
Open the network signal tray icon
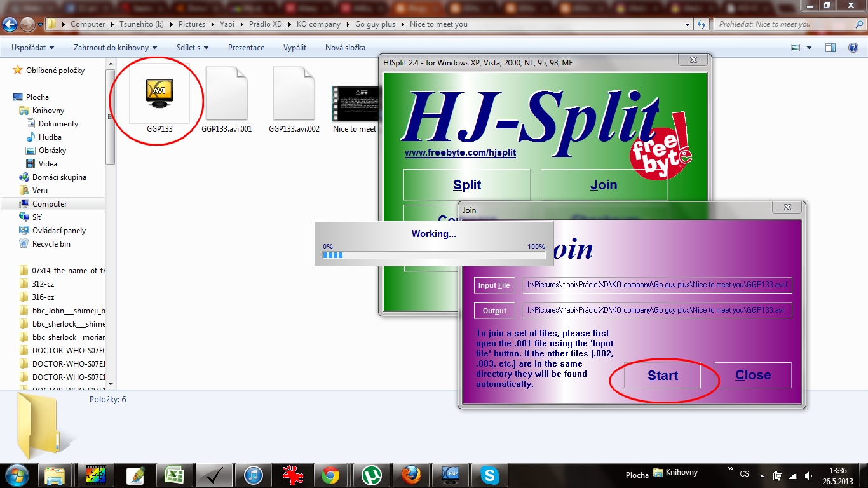[x=792, y=475]
